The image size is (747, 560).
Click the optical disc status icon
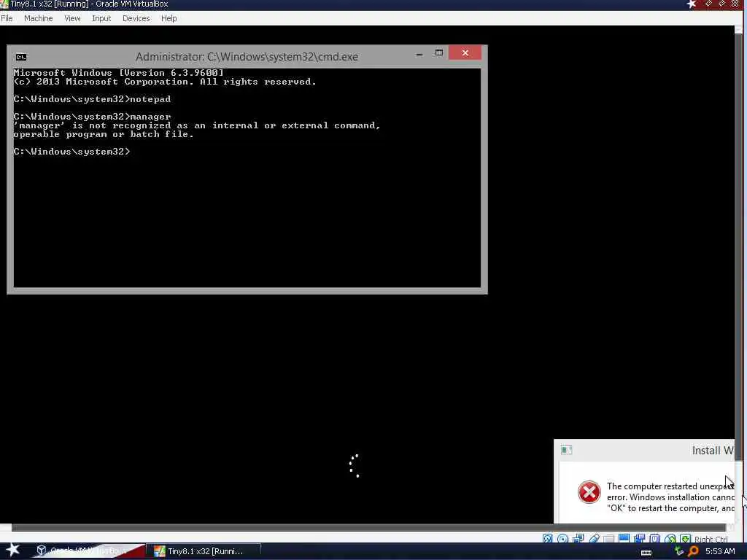(562, 539)
